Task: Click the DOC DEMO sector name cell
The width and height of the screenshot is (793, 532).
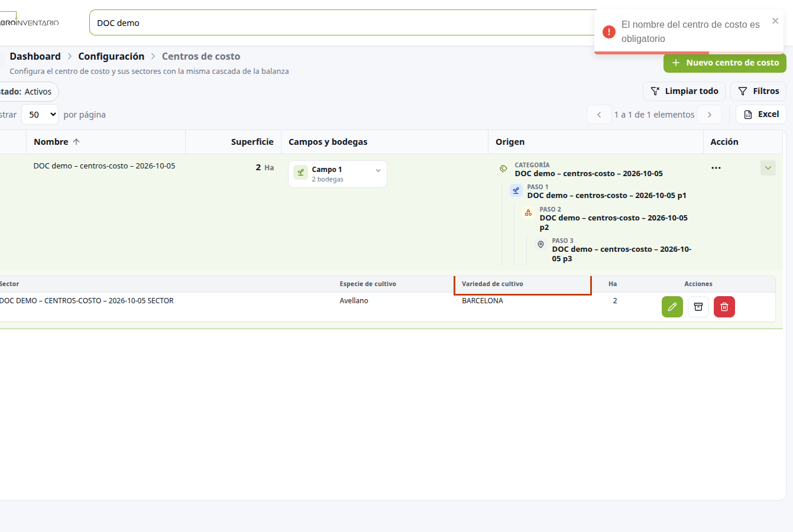Action: (87, 301)
